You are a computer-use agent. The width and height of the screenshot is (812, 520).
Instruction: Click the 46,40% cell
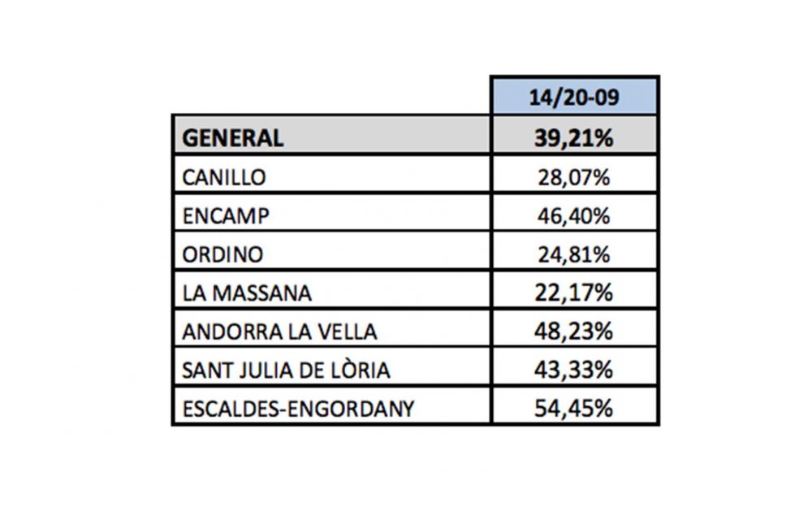(574, 216)
